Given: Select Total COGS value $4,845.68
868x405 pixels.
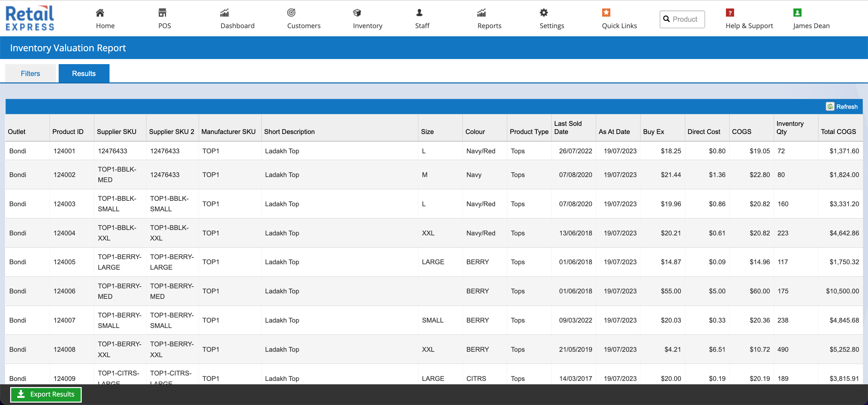Looking at the screenshot, I should (844, 320).
